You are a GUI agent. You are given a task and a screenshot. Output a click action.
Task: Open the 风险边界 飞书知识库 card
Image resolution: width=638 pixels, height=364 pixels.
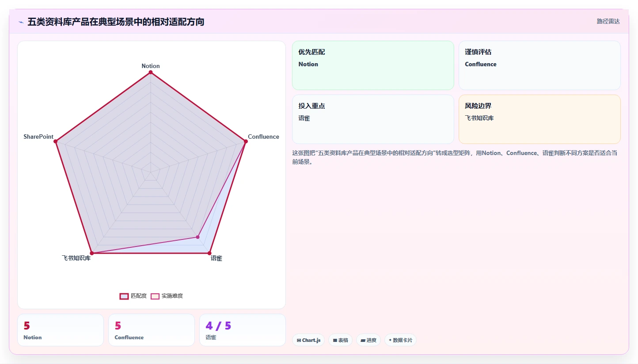pos(539,119)
